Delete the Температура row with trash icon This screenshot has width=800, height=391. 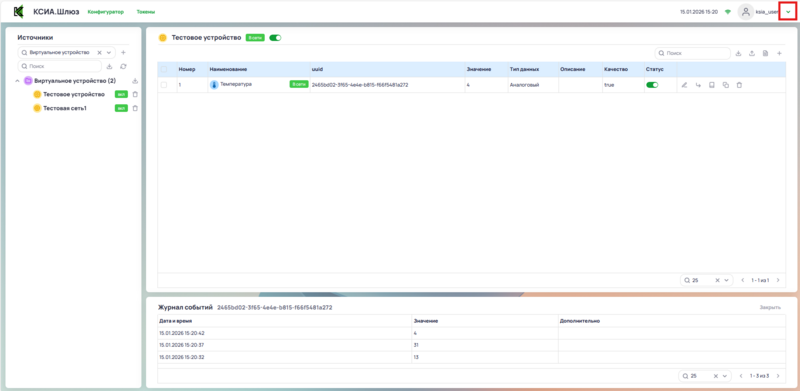pyautogui.click(x=739, y=85)
